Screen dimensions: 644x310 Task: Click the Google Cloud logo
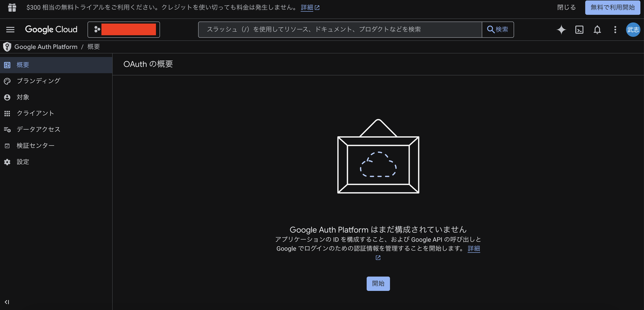click(x=51, y=30)
